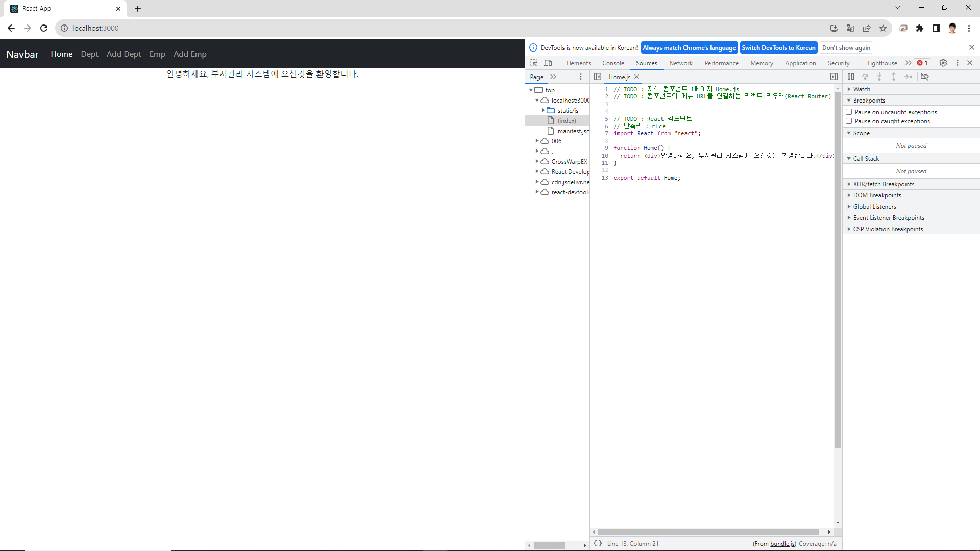Image resolution: width=980 pixels, height=551 pixels.
Task: Open DevTools settings gear
Action: 943,63
